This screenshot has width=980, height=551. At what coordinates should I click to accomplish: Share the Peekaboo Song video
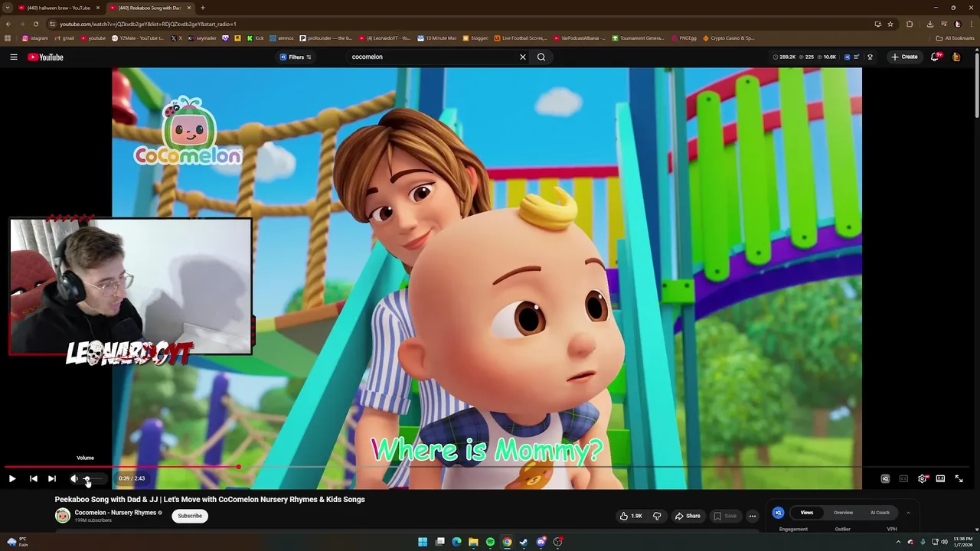(687, 516)
